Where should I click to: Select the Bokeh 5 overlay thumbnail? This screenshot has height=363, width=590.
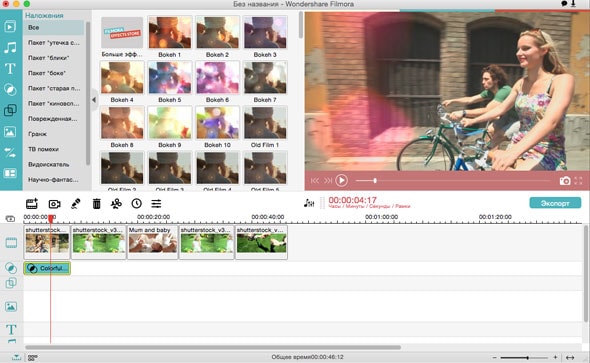[170, 78]
